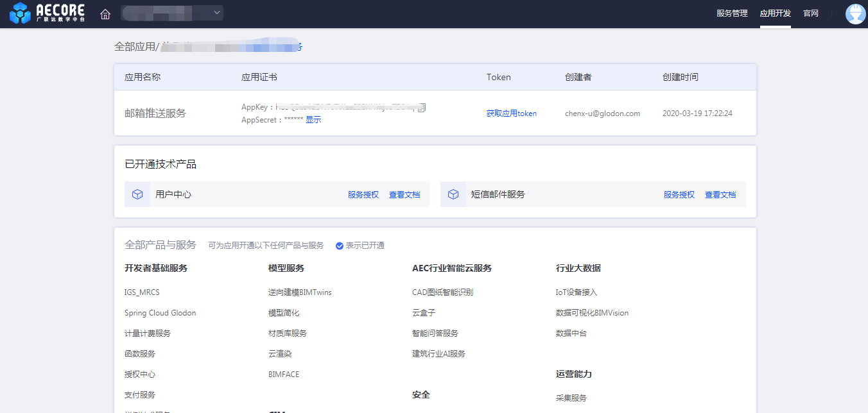Image resolution: width=868 pixels, height=413 pixels.
Task: Open 服务授权 for 用户中心
Action: tap(363, 195)
